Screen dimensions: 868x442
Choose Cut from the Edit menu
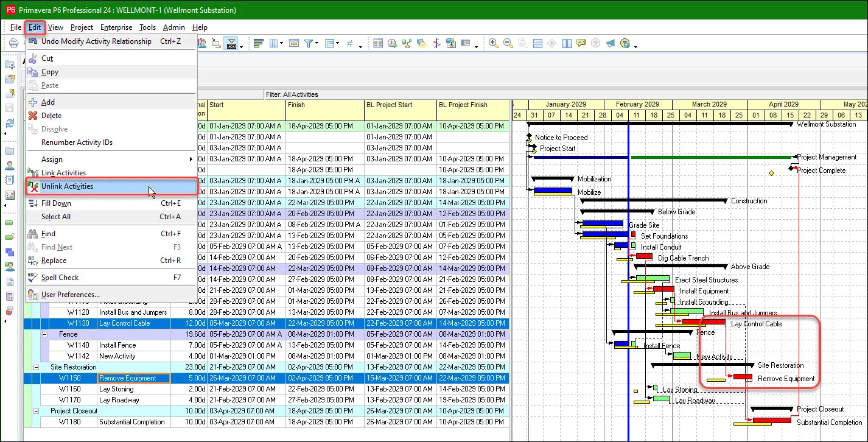point(111,58)
